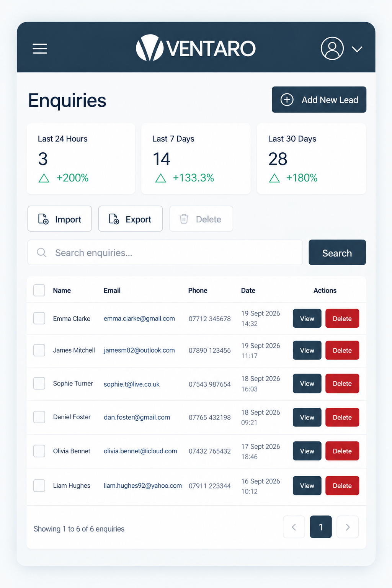
Task: Click the Showing 1 to 6 of 6 enquiries text
Action: tap(79, 529)
